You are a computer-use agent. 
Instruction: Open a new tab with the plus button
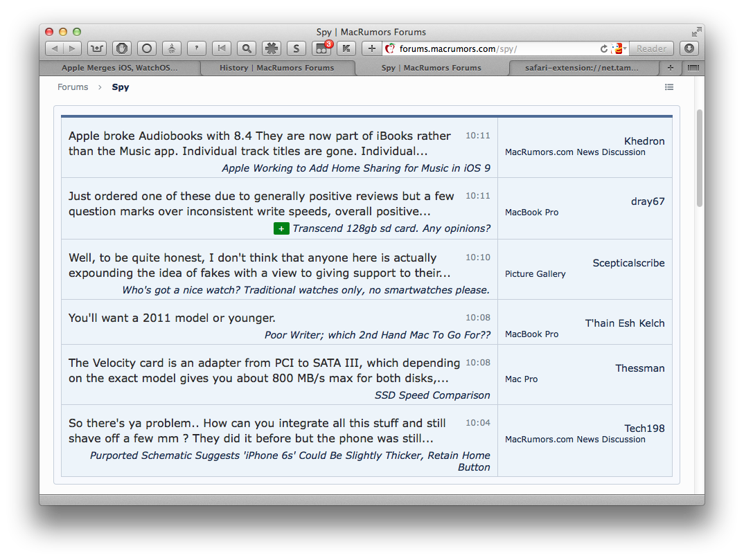click(x=671, y=68)
